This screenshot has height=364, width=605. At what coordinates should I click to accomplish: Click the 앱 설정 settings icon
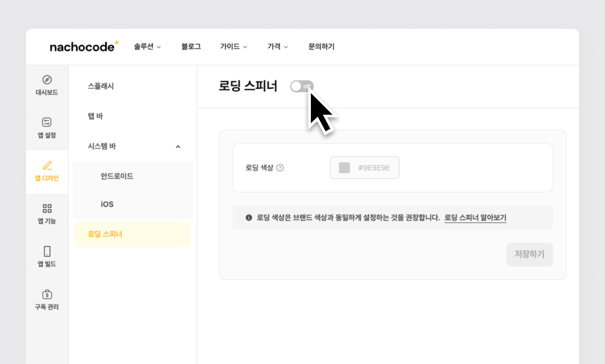47,122
